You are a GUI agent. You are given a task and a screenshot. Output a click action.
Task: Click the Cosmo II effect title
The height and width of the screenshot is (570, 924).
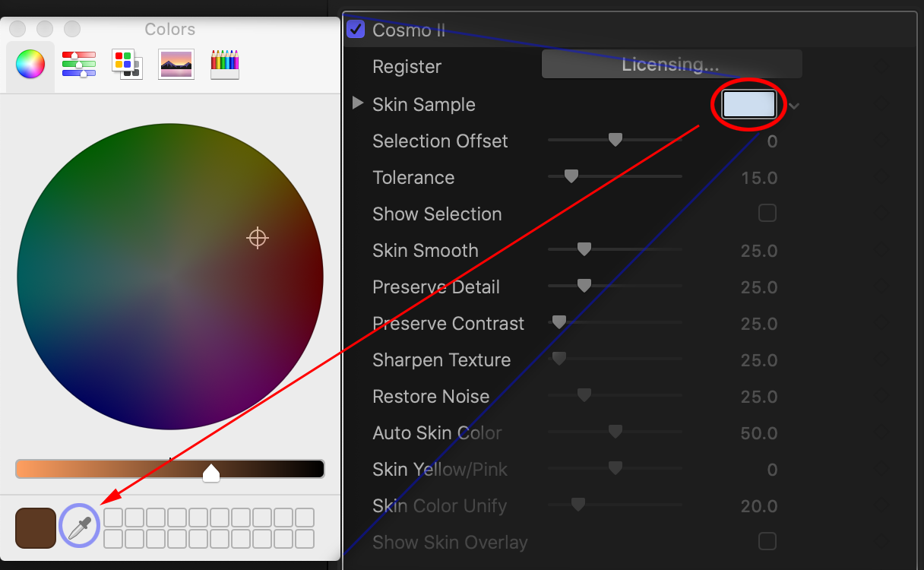[409, 30]
